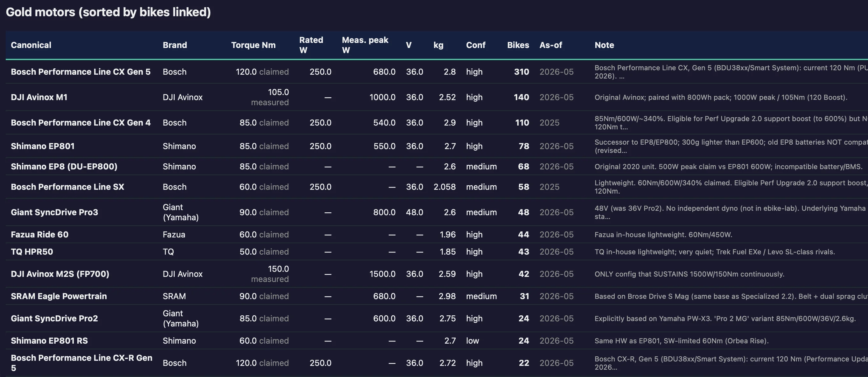Click the low confidence value
Viewport: 868px width, 377px height.
click(x=472, y=341)
